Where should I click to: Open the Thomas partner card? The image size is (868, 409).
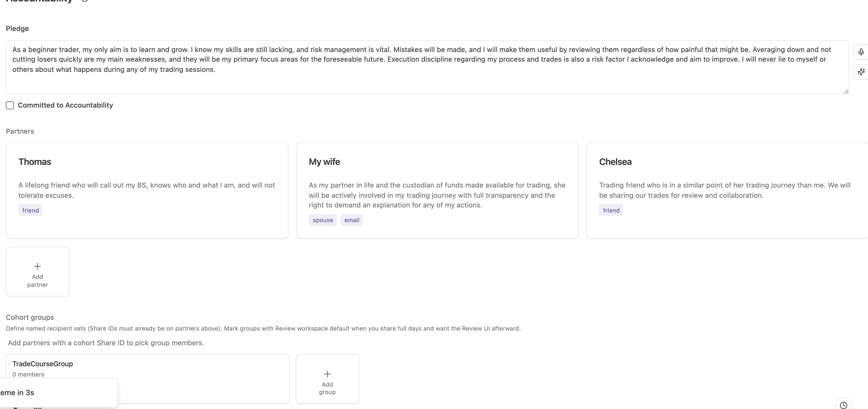147,190
